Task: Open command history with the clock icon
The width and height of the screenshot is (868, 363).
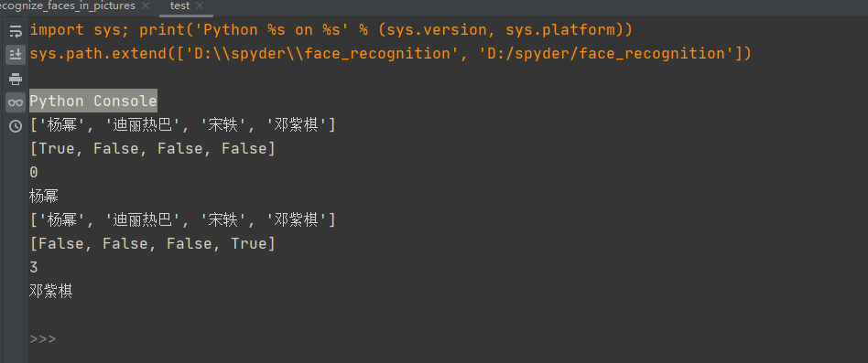Action: (16, 126)
